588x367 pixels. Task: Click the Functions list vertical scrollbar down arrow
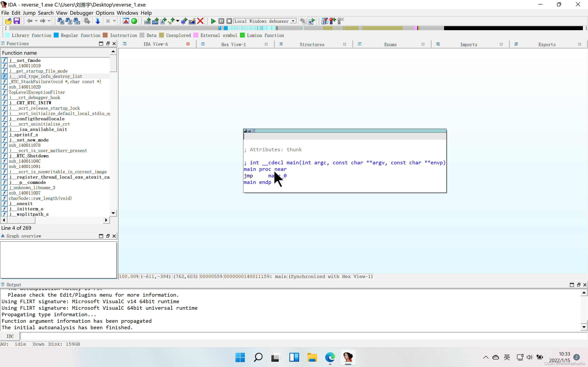tap(113, 213)
